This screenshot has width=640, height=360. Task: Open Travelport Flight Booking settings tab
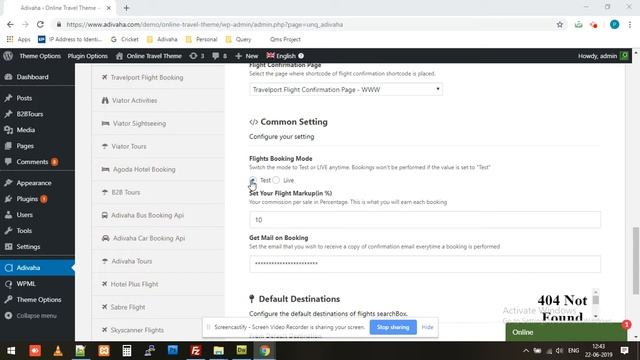coord(158,77)
